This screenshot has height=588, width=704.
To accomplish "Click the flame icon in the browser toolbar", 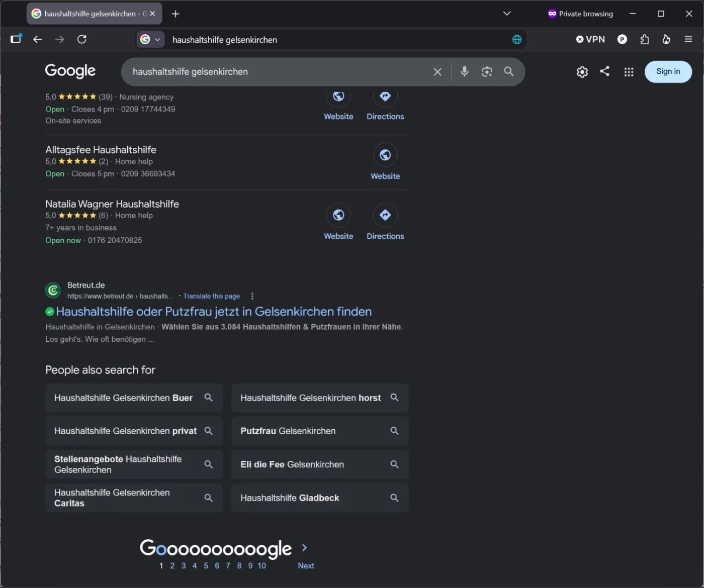I will 666,39.
